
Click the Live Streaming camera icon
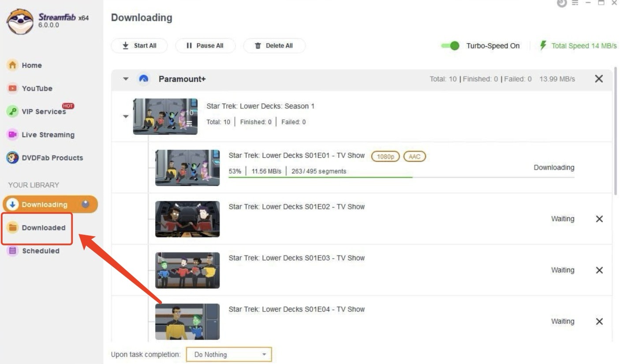click(13, 134)
